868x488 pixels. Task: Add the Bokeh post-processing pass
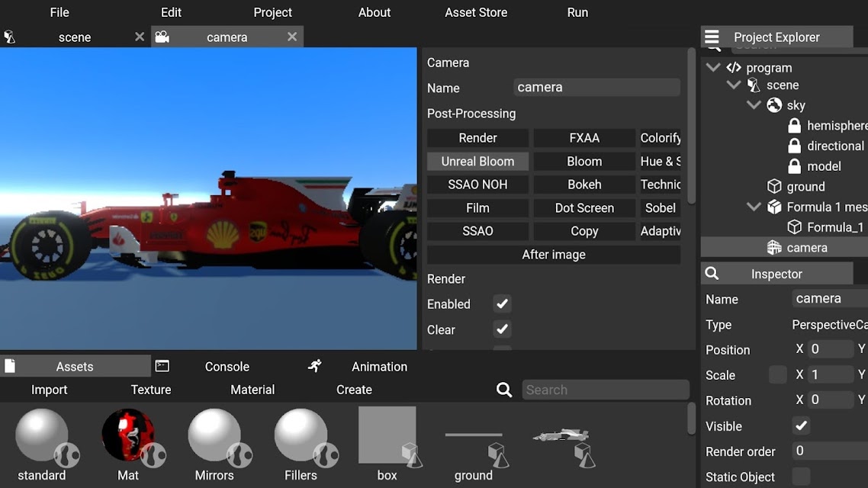(584, 185)
